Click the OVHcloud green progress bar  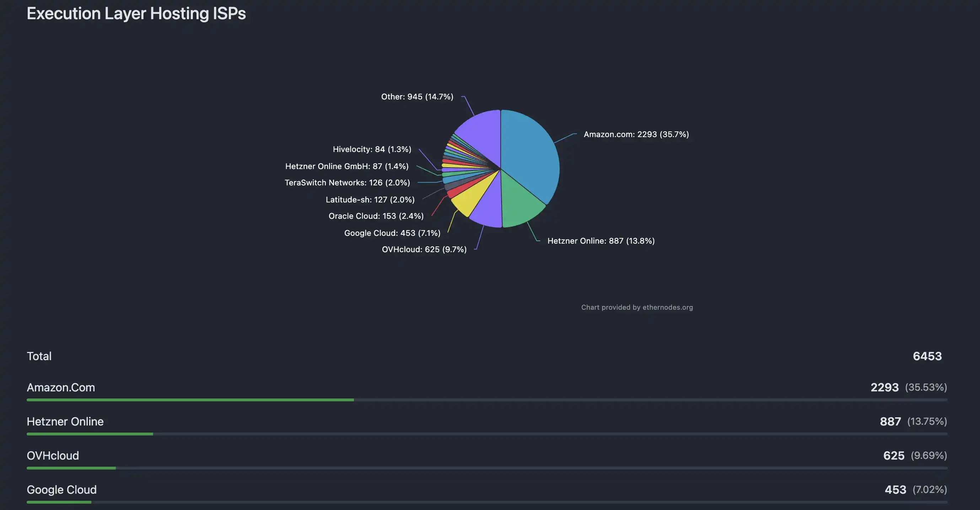pyautogui.click(x=71, y=468)
